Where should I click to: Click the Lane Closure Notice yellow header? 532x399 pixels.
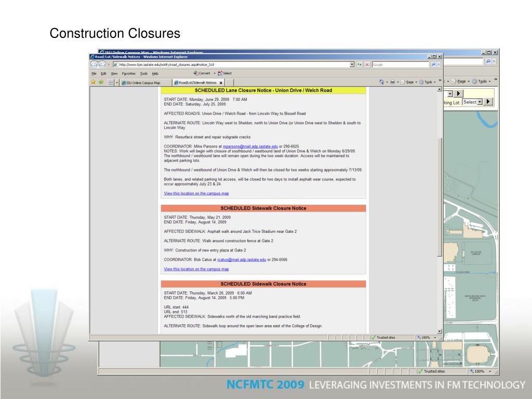[x=263, y=90]
